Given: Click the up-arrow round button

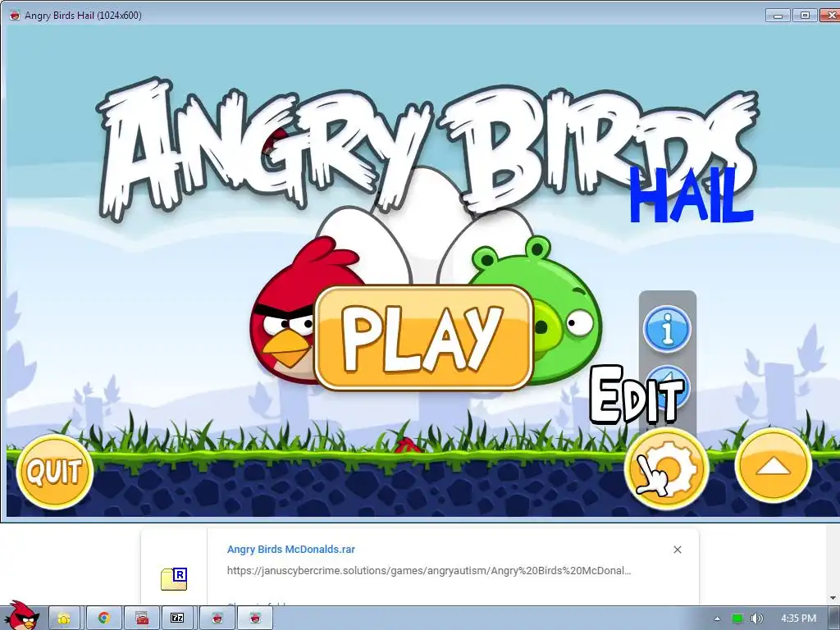Looking at the screenshot, I should 773,468.
